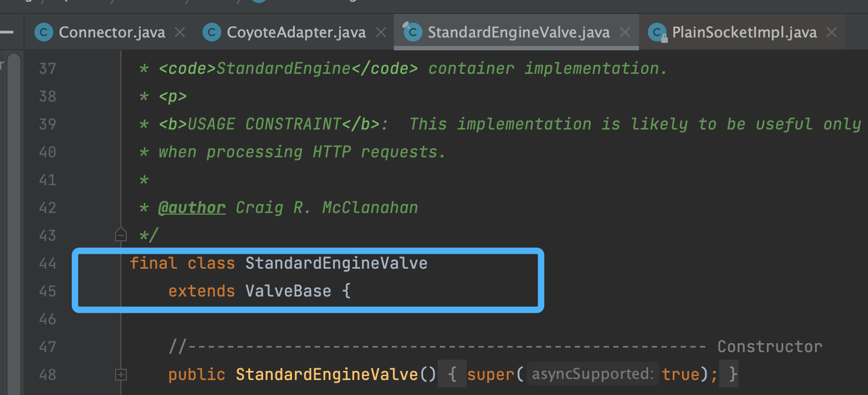Click the CoyoteAdapter.java class icon
The height and width of the screenshot is (395, 868).
pos(212,33)
